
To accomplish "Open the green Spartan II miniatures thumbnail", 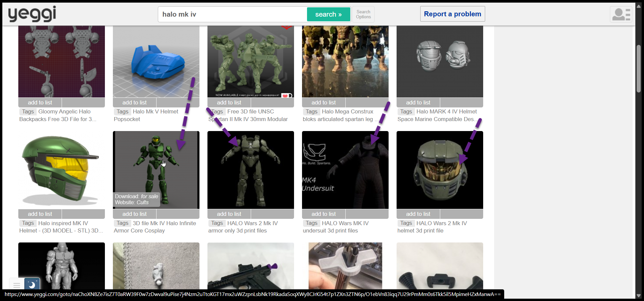I will coord(251,62).
